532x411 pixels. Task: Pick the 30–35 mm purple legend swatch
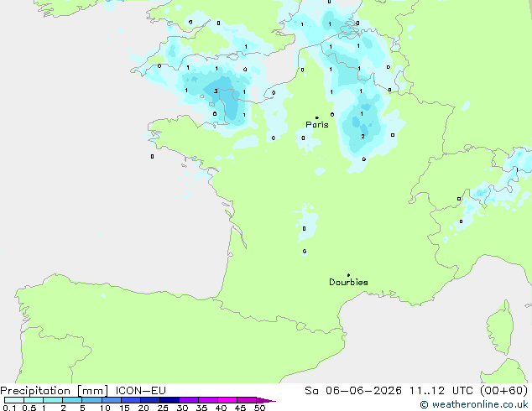point(189,400)
